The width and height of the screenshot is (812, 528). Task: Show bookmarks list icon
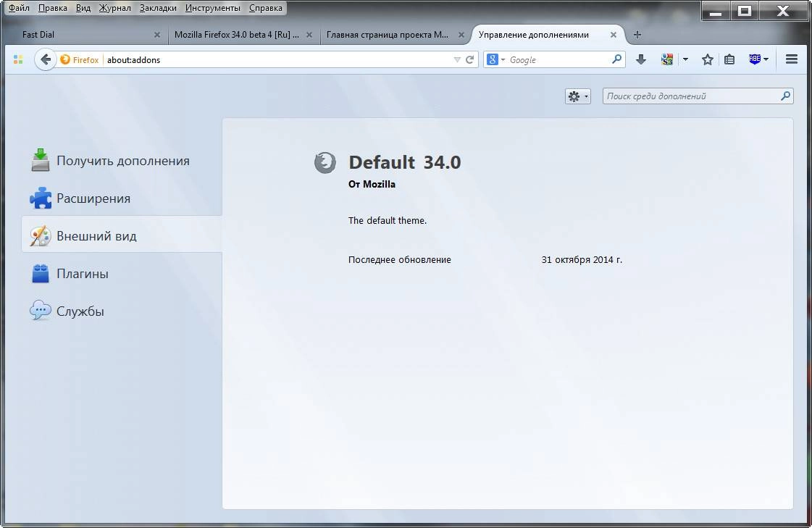729,59
